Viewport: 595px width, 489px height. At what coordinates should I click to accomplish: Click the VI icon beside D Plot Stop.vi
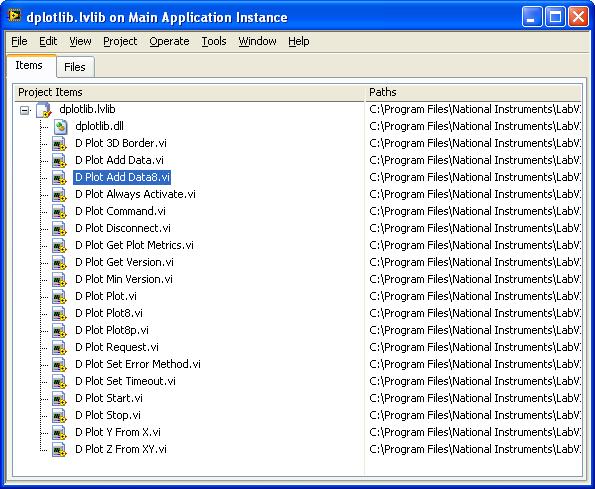point(59,416)
